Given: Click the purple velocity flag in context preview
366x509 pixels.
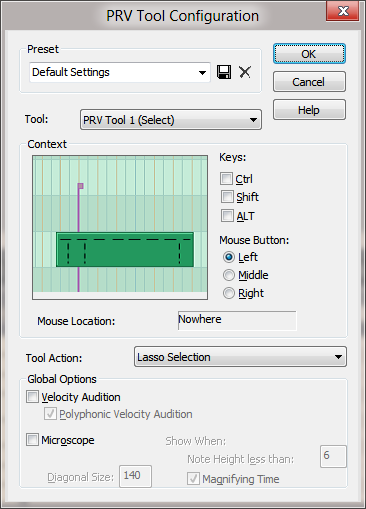Looking at the screenshot, I should [x=80, y=186].
